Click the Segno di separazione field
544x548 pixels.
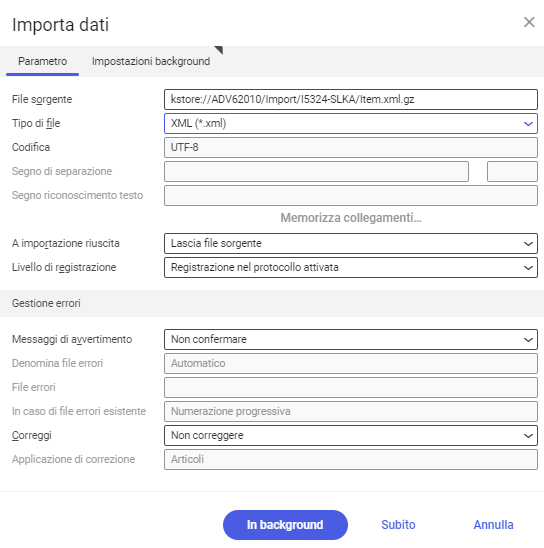coord(316,172)
